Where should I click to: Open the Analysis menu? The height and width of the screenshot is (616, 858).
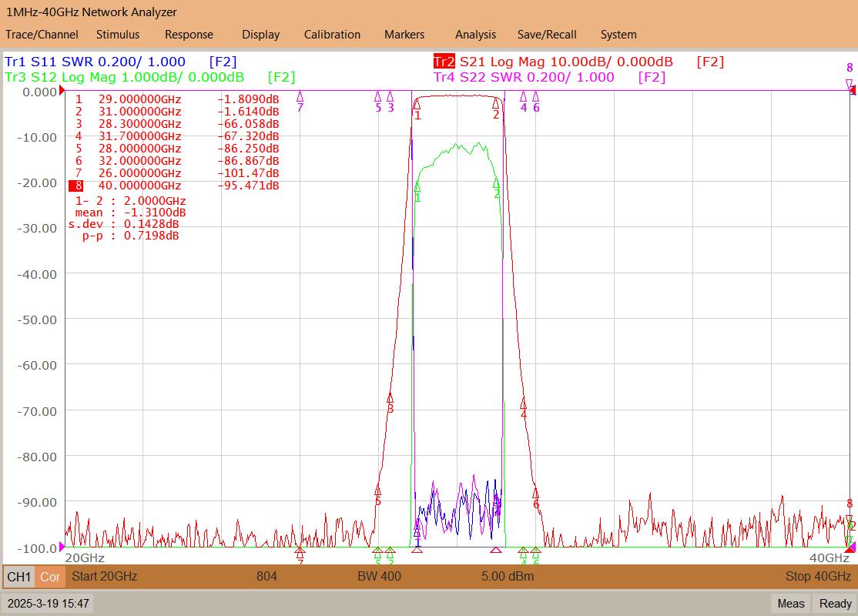pos(475,35)
